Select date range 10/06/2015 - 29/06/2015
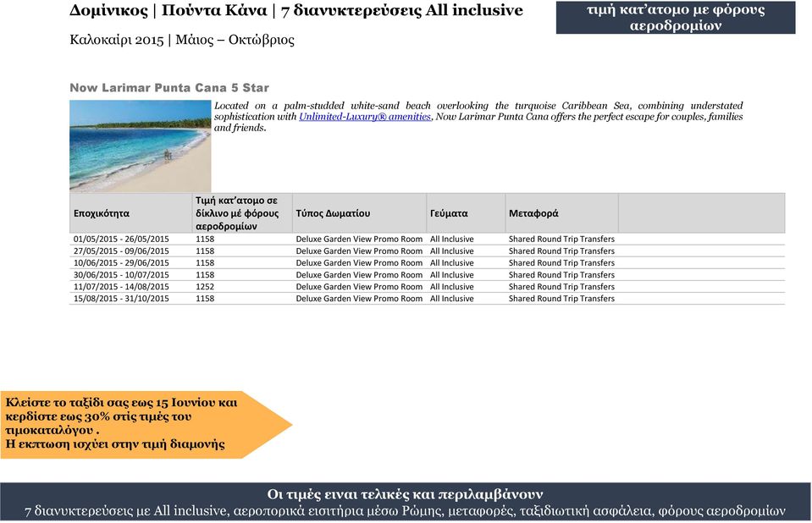The height and width of the screenshot is (523, 812). pos(121,263)
